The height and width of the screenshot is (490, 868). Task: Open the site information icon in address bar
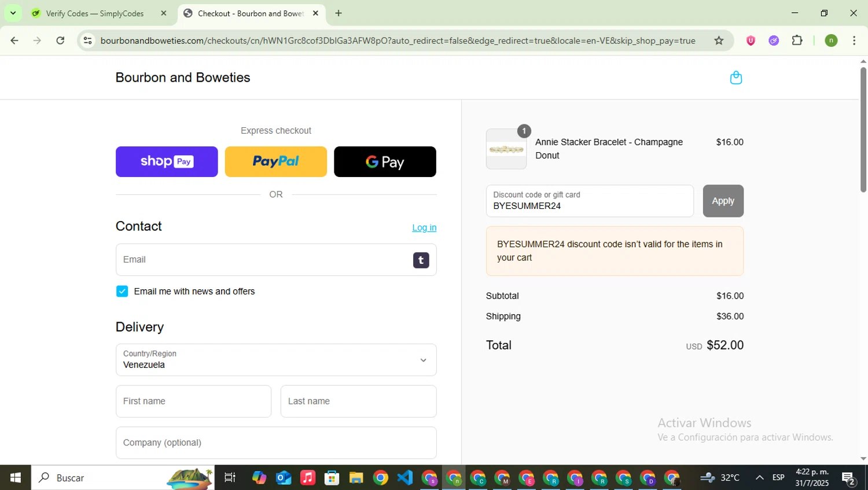pyautogui.click(x=88, y=40)
